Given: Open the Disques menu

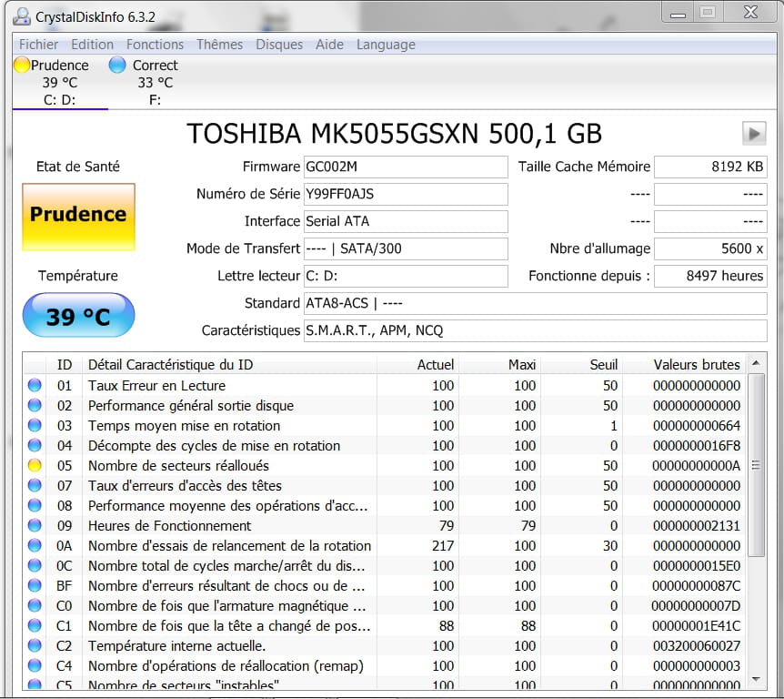Looking at the screenshot, I should (x=279, y=45).
